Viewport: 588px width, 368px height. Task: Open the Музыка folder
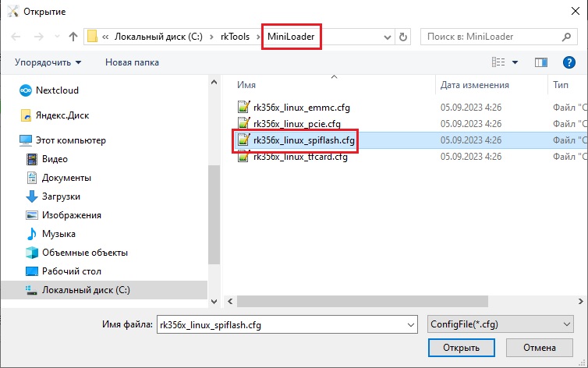click(58, 234)
